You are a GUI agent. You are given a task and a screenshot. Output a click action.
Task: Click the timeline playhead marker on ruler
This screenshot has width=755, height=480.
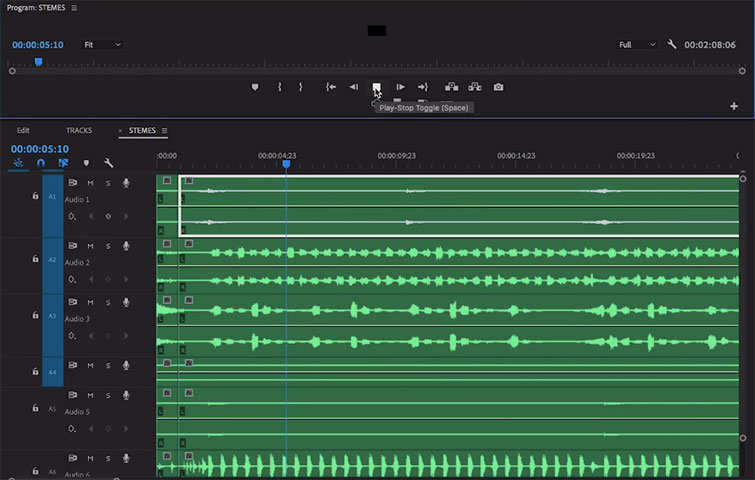pyautogui.click(x=286, y=164)
